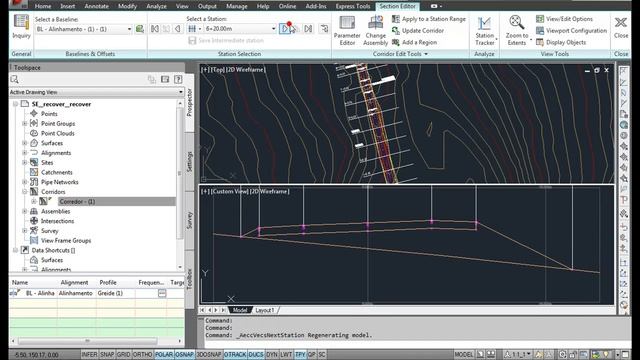Select Catchments in tree

click(x=57, y=172)
